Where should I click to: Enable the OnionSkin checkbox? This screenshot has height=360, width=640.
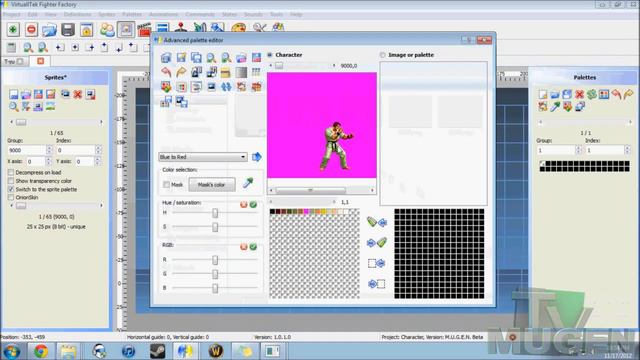(11, 197)
